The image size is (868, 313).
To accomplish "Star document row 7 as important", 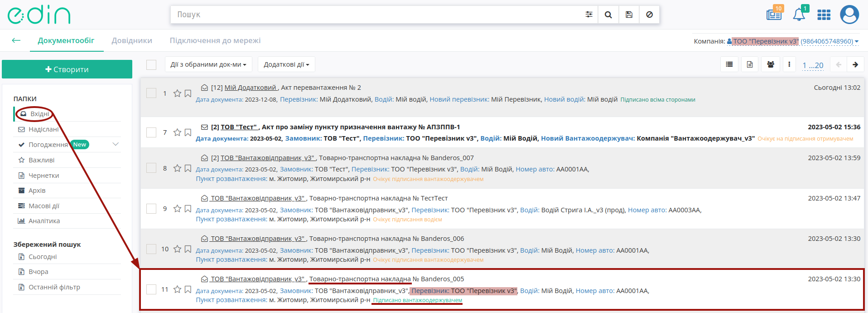I will [177, 132].
